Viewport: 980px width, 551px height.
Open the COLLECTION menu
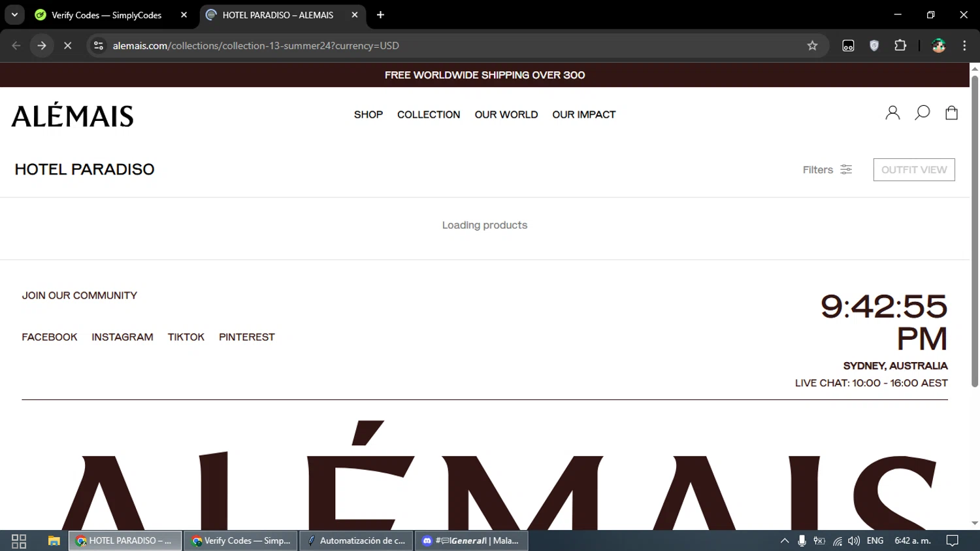pos(429,114)
